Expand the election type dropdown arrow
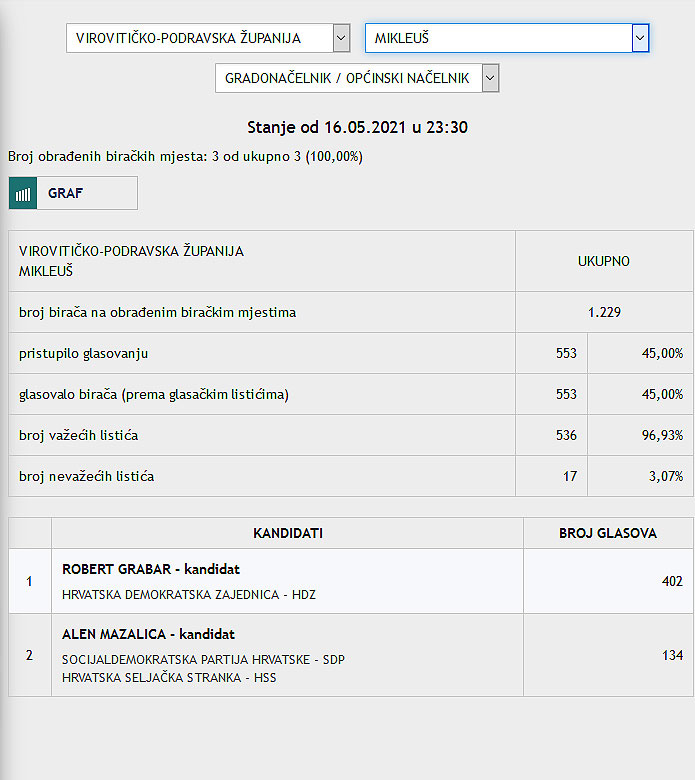Screen dimensions: 695x780 (x=490, y=78)
